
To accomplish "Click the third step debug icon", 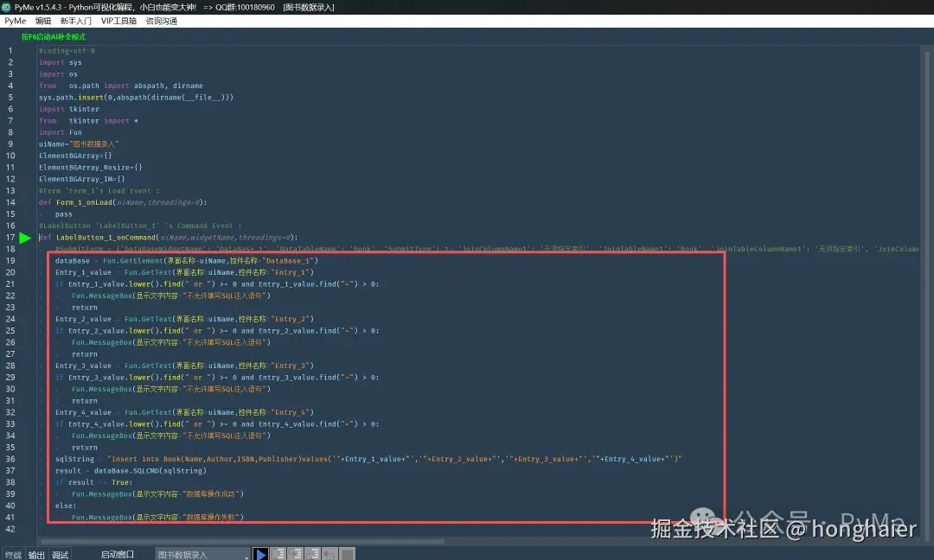I will click(x=312, y=555).
